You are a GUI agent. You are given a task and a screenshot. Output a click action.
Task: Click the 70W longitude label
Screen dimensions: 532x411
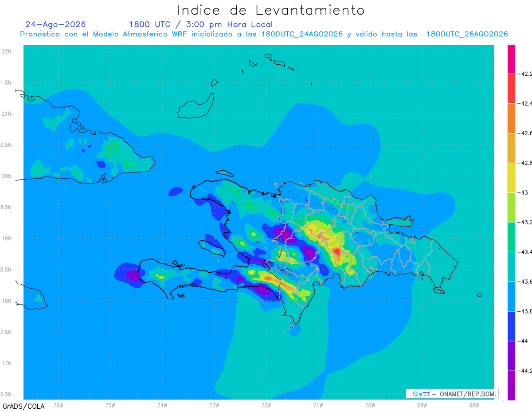[370, 405]
